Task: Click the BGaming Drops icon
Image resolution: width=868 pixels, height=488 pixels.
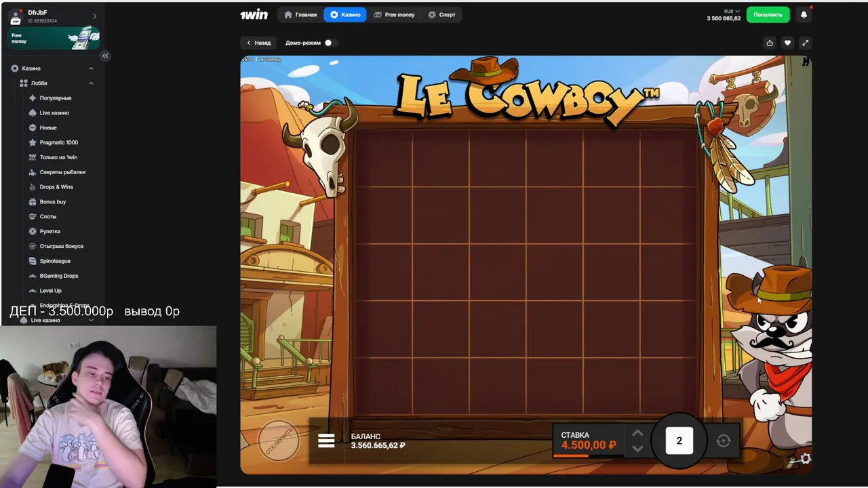Action: pos(33,276)
